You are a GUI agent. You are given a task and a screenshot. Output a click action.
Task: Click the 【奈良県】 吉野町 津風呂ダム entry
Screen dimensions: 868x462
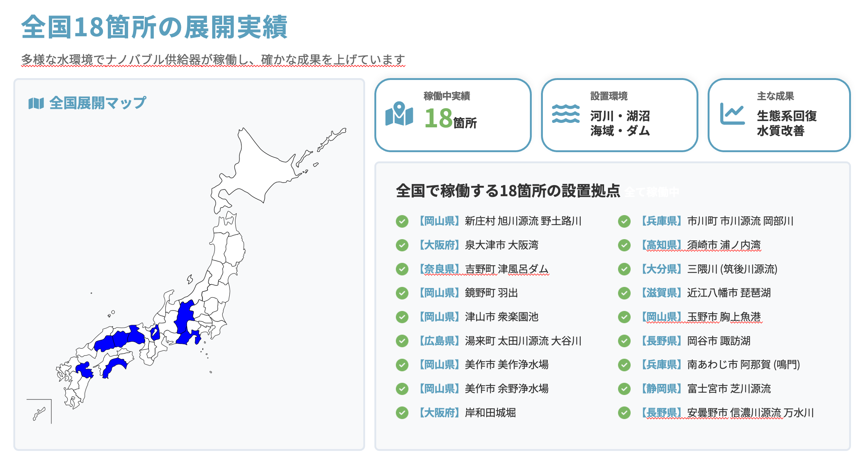(x=484, y=269)
